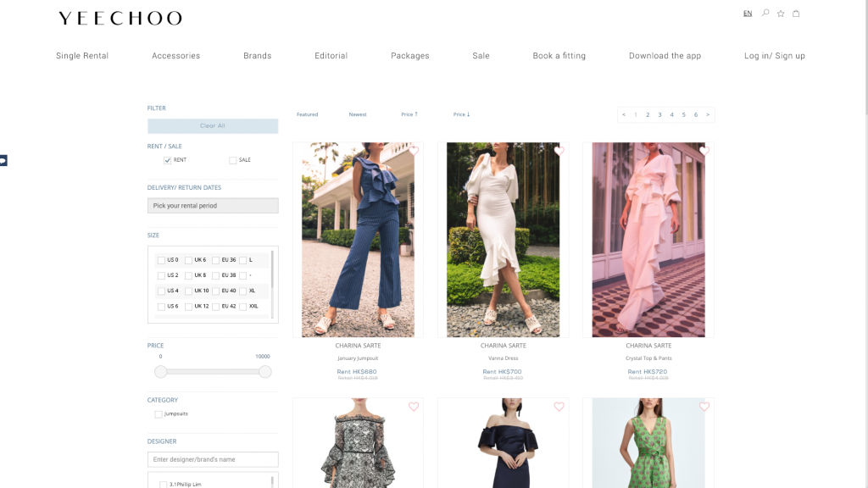This screenshot has width=868, height=488.
Task: Check the Jumpsuits category box
Action: coord(159,414)
